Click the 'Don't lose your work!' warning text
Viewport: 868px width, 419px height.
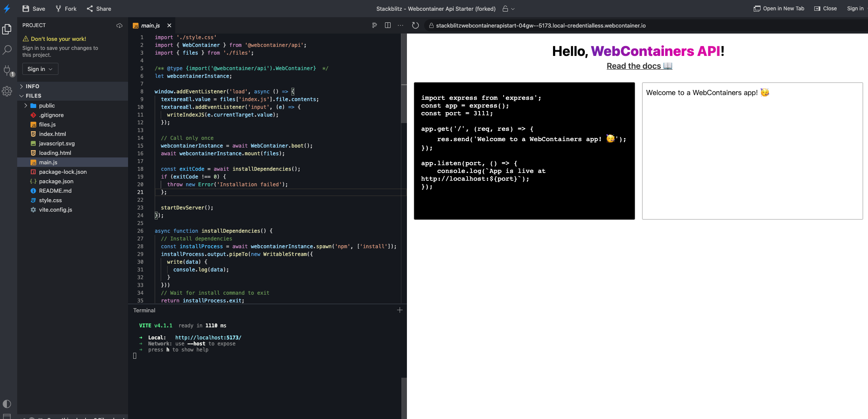58,39
